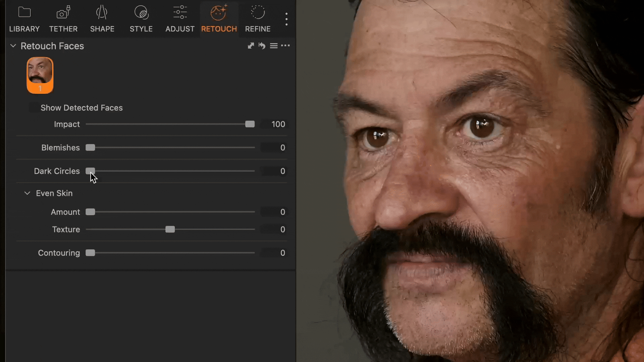644x362 pixels.
Task: Click the Dark Circles label
Action: tap(57, 171)
